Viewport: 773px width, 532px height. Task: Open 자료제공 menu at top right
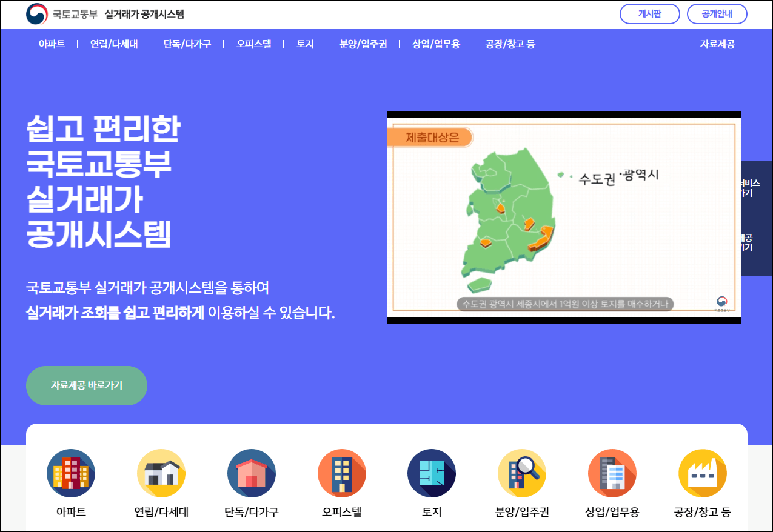click(x=717, y=44)
